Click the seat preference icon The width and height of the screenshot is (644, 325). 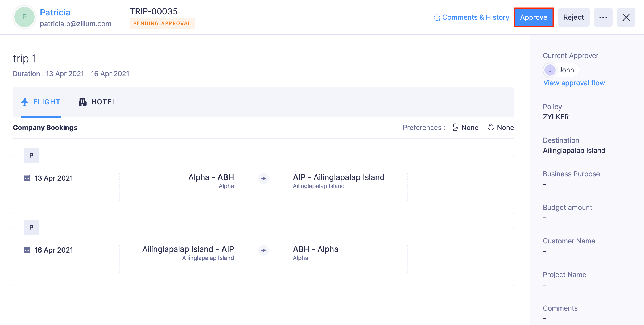point(455,127)
